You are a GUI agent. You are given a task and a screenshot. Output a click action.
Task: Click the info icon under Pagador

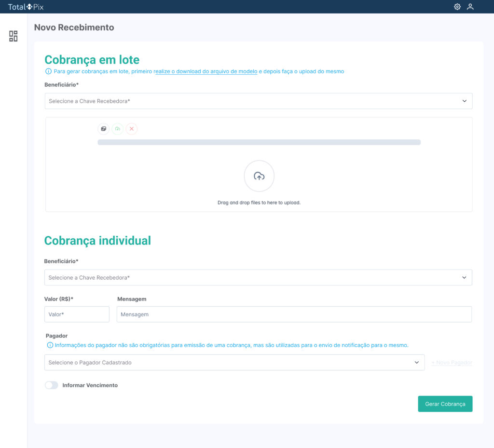click(50, 345)
